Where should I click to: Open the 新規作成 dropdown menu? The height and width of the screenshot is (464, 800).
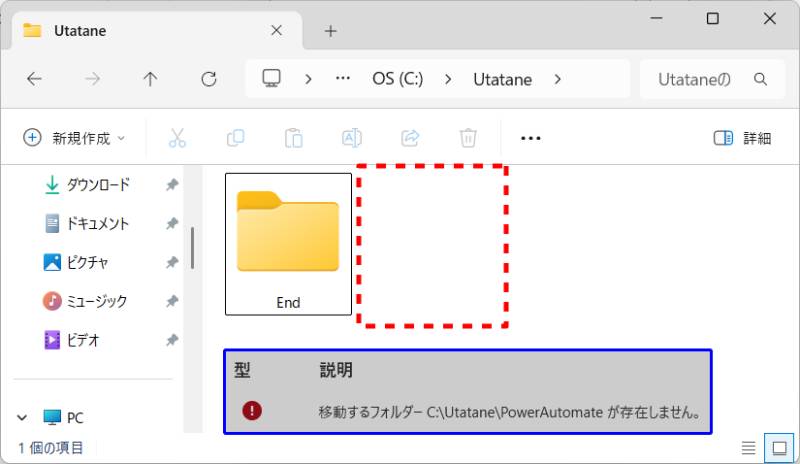coord(74,138)
